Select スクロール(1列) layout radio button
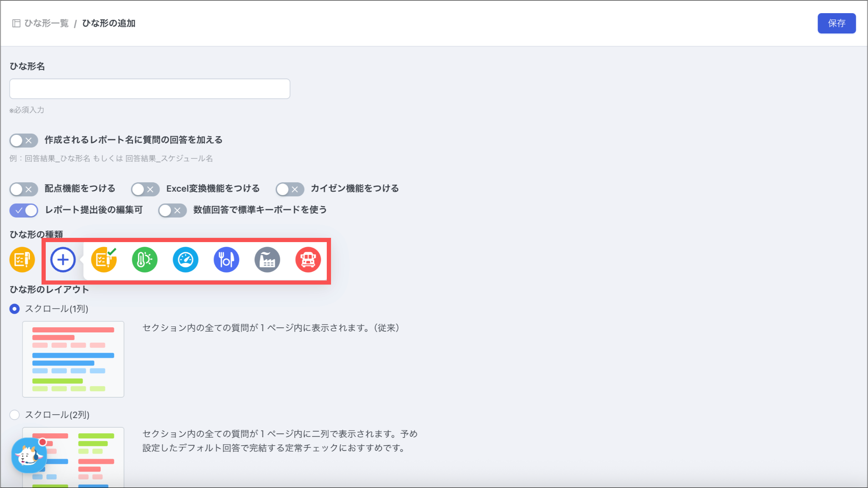The width and height of the screenshot is (868, 488). 15,309
